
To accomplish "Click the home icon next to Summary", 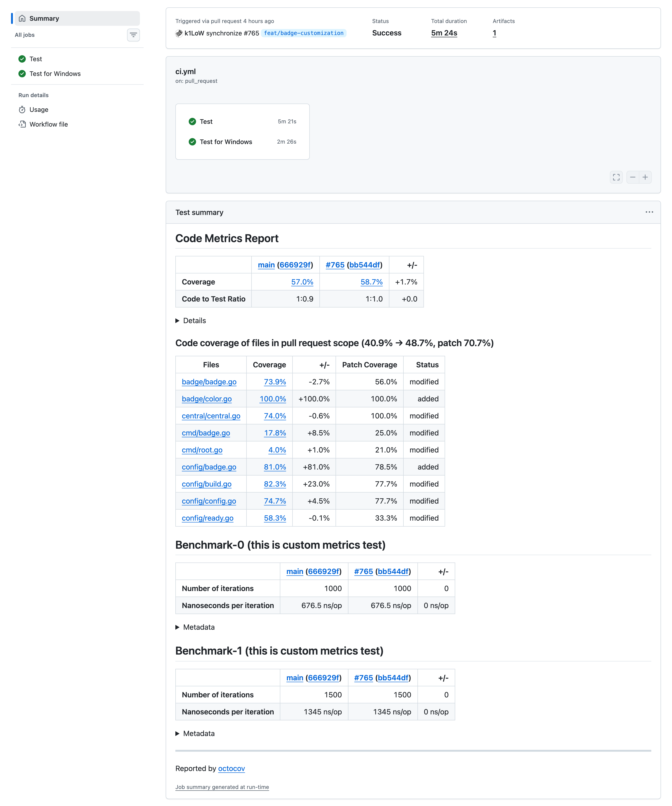I will coord(22,18).
